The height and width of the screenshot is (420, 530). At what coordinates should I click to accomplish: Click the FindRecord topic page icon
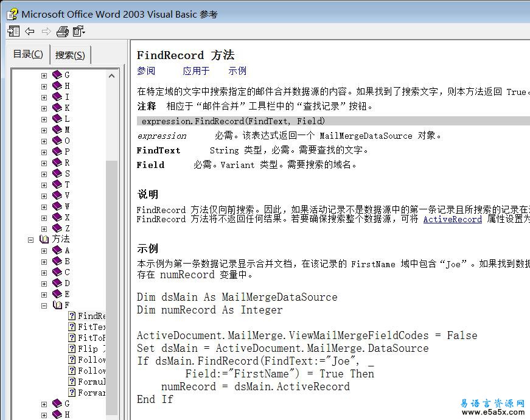pos(72,316)
